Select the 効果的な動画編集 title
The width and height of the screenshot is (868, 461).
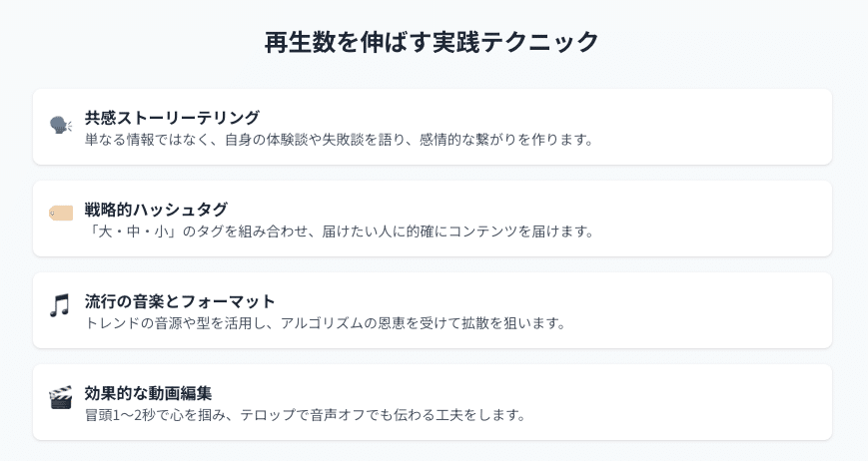pyautogui.click(x=148, y=393)
